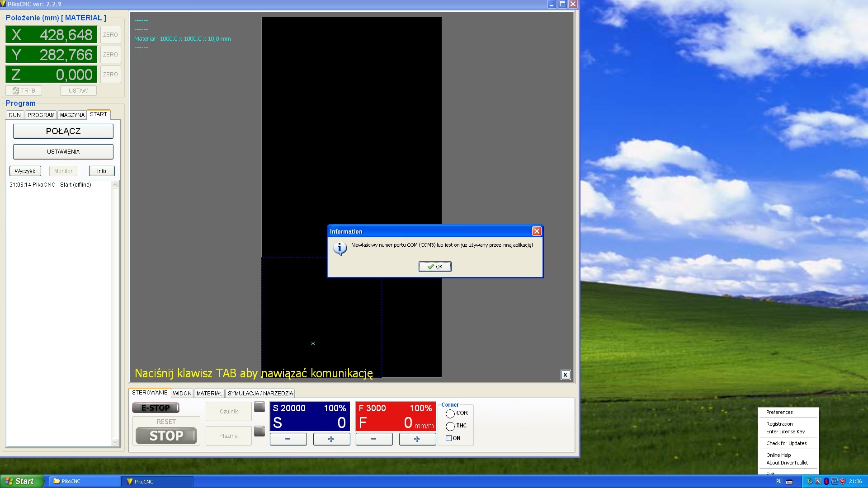
Task: Toggle indicator square beside Plazma
Action: tap(259, 432)
